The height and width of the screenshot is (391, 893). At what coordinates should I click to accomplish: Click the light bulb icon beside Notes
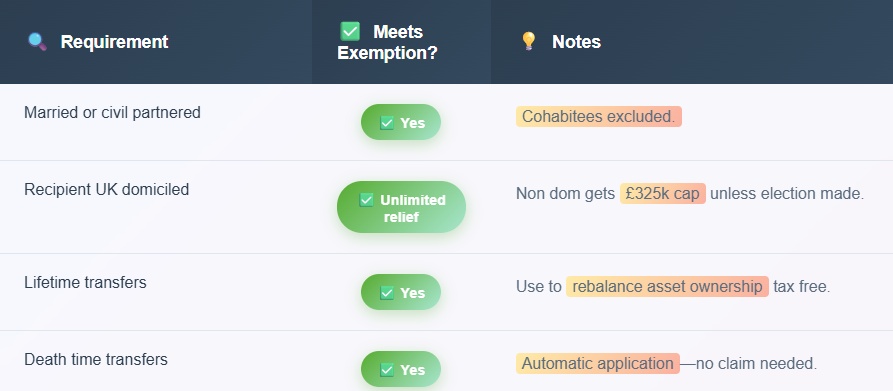[529, 42]
